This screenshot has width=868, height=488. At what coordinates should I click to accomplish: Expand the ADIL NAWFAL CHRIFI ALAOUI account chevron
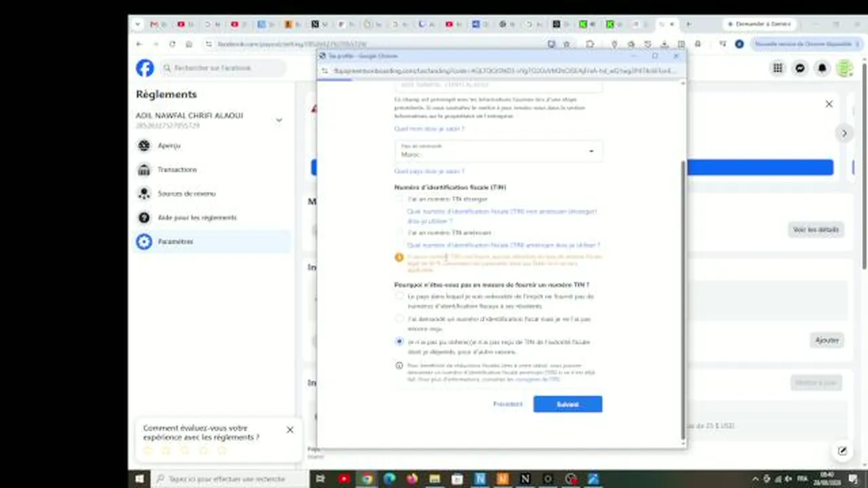coord(279,121)
